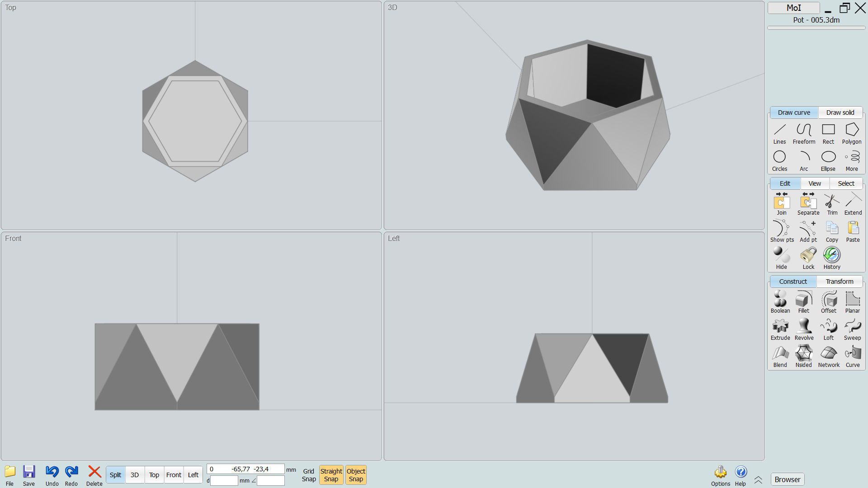Open the More curve tools
868x488 pixels.
pyautogui.click(x=852, y=161)
